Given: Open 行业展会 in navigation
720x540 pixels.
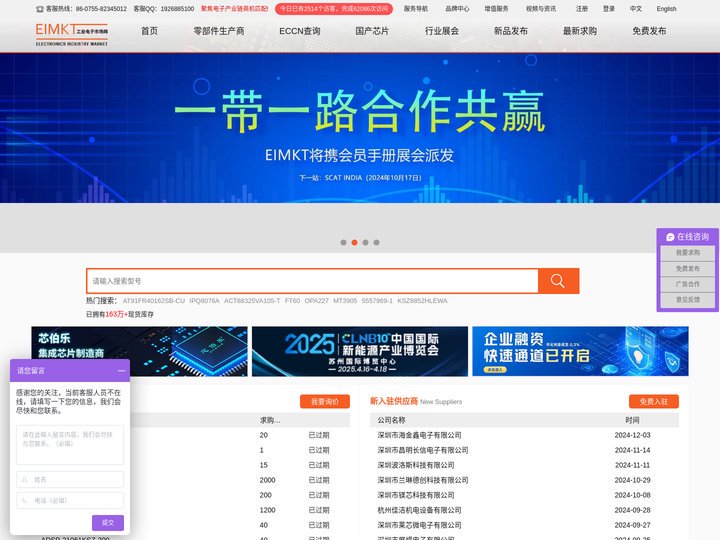Looking at the screenshot, I should pos(442,31).
